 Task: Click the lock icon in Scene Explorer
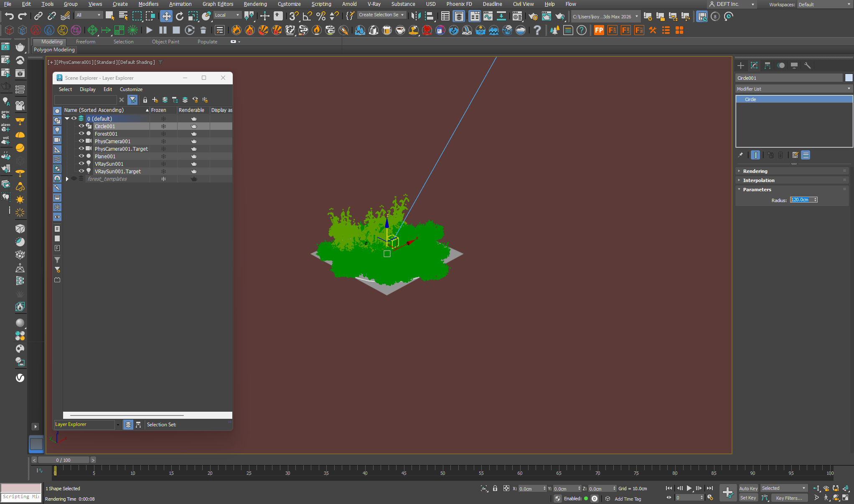pos(145,100)
